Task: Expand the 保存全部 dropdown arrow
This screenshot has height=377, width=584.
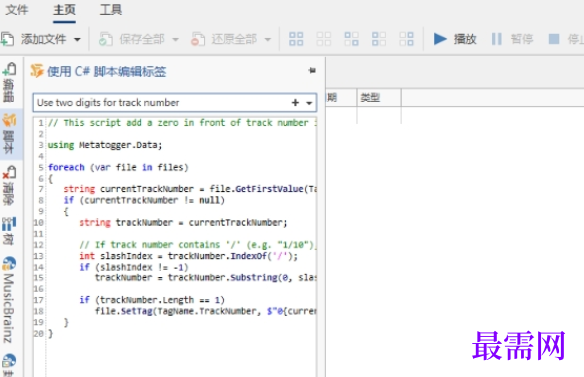Action: pos(175,39)
